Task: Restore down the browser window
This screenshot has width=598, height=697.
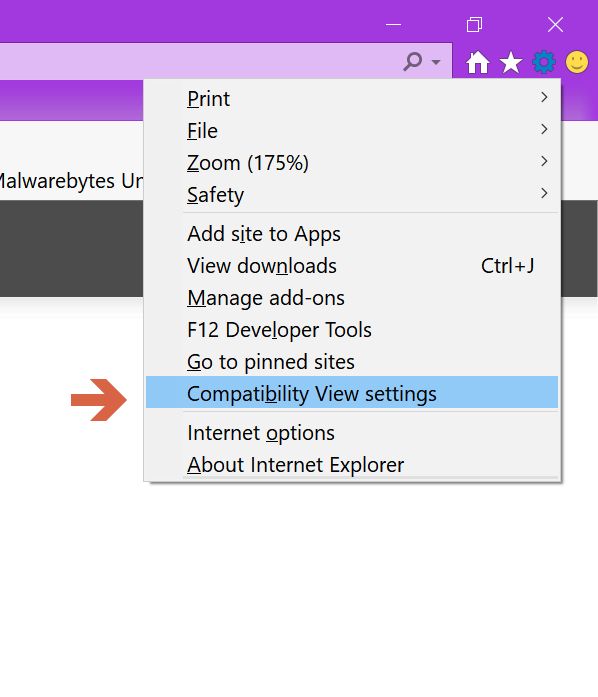Action: point(474,24)
